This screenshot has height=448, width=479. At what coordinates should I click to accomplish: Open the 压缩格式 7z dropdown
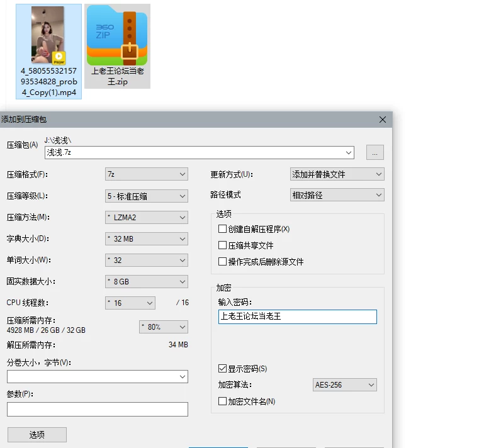coord(146,174)
